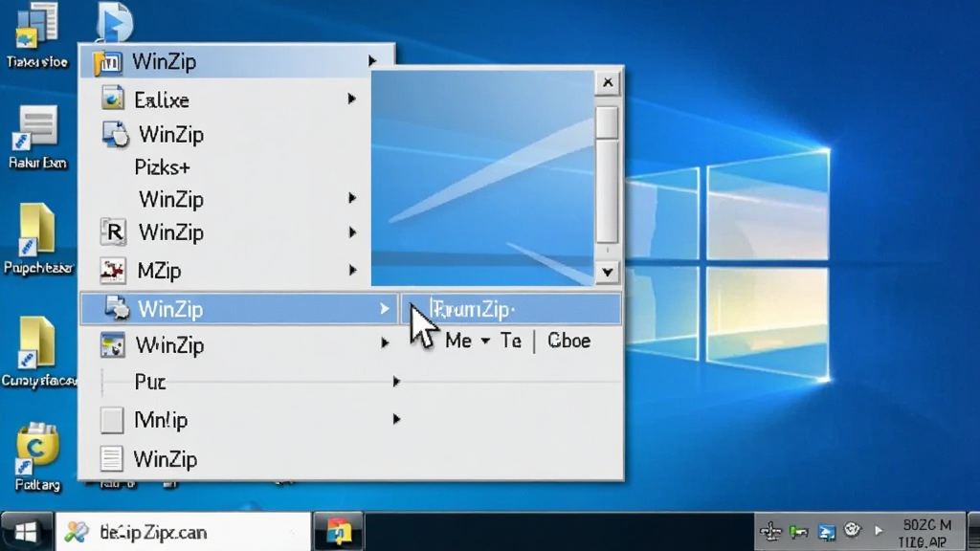
Task: Click the preview scrollbar down arrow
Action: [607, 273]
